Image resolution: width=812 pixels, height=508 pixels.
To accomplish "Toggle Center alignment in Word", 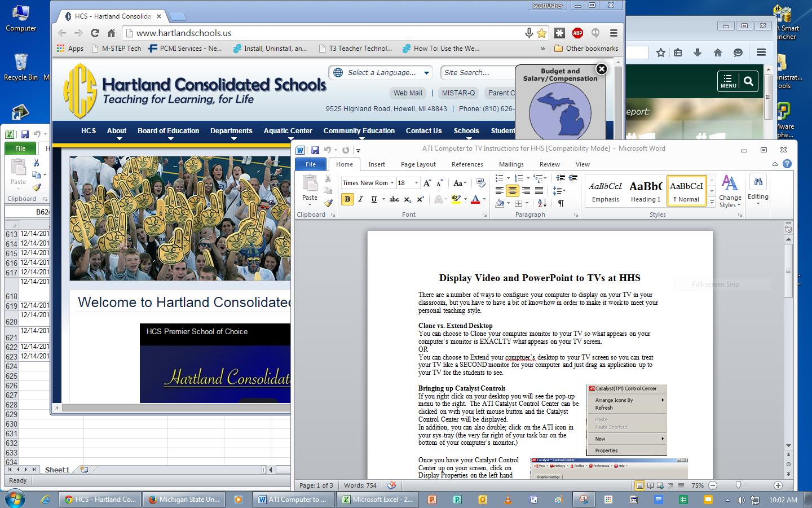I will tap(512, 191).
